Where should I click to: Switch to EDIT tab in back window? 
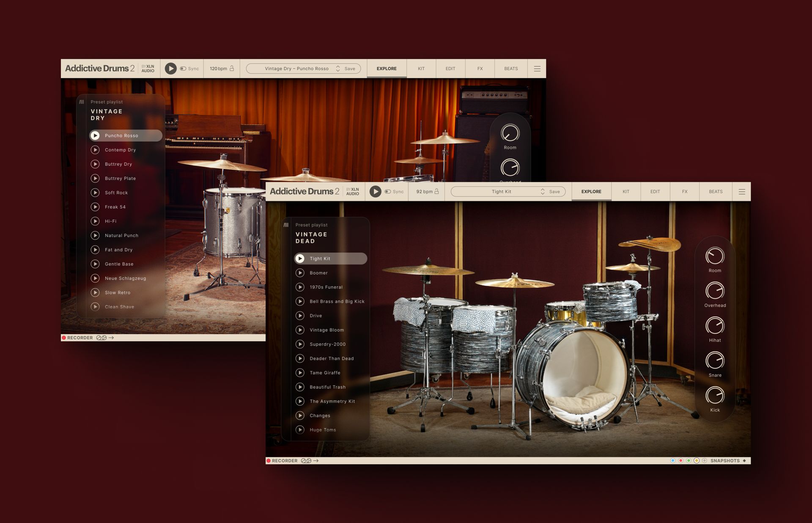[x=450, y=69]
